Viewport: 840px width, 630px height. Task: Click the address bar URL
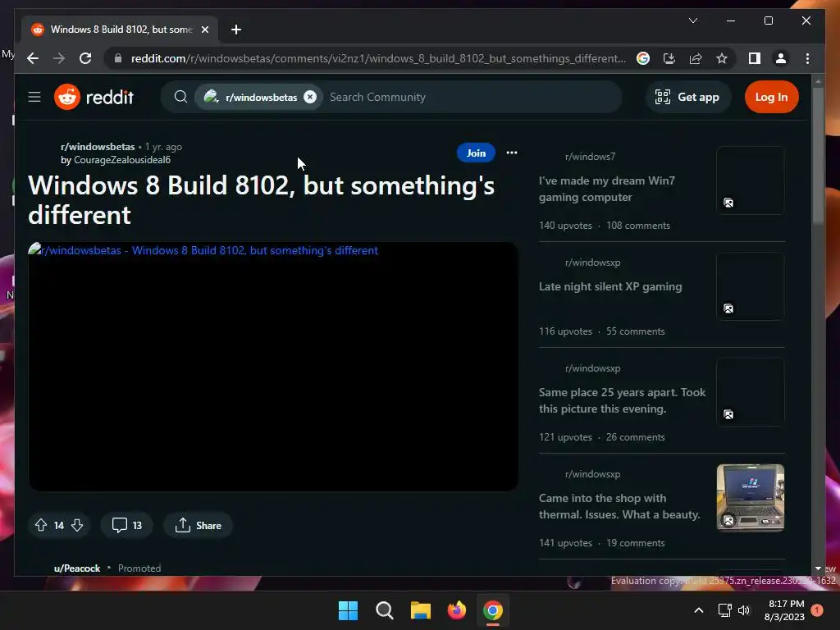point(378,58)
